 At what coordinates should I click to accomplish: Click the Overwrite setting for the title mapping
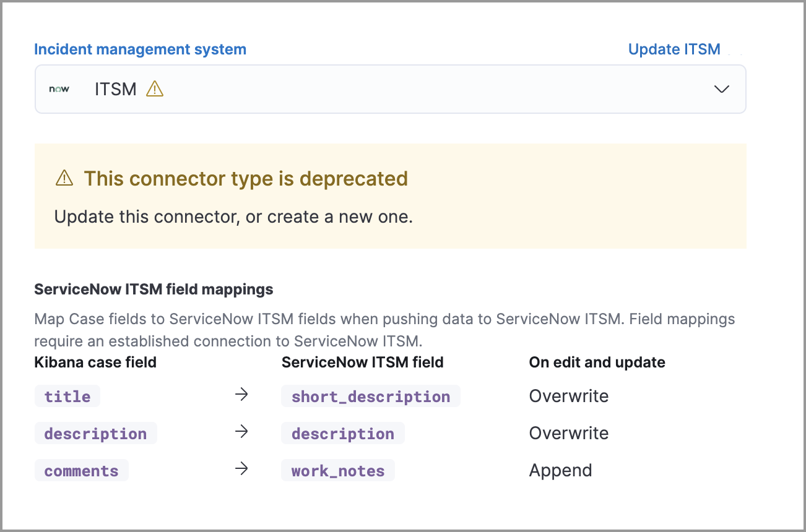(568, 396)
